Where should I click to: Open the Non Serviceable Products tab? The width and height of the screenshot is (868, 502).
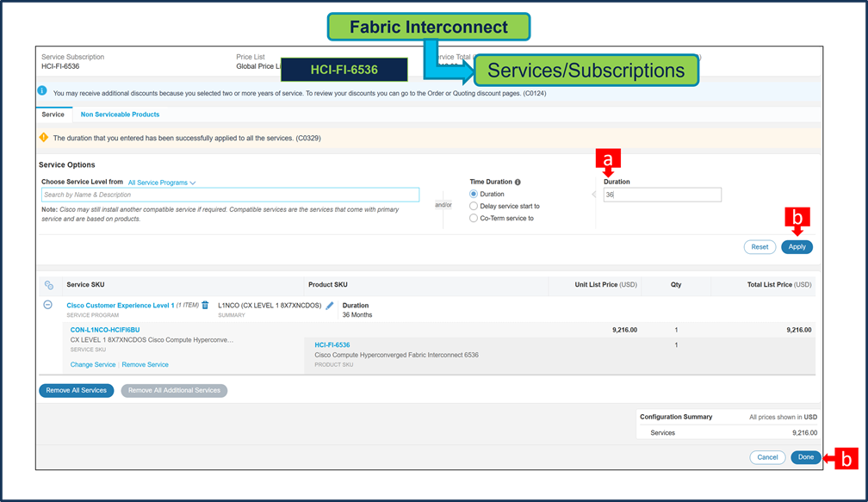121,115
